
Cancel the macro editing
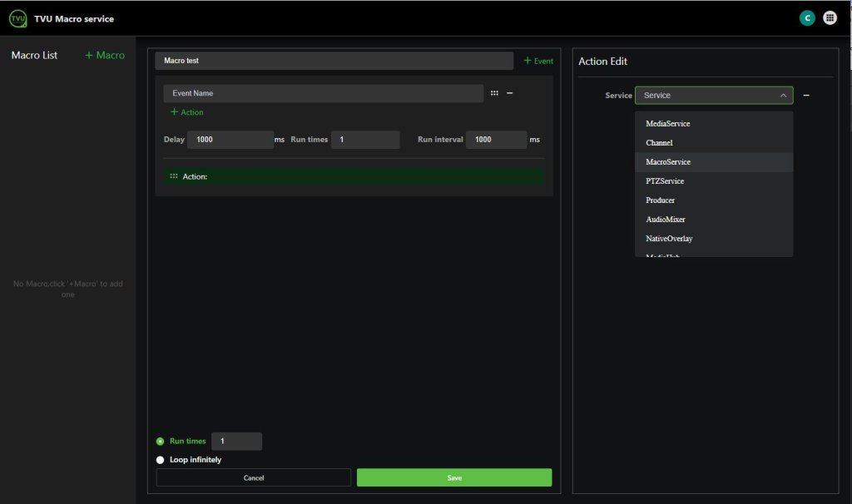[253, 477]
